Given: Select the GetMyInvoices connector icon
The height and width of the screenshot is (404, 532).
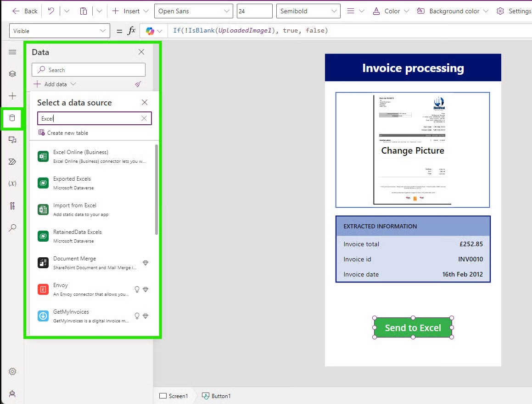Looking at the screenshot, I should pyautogui.click(x=43, y=316).
